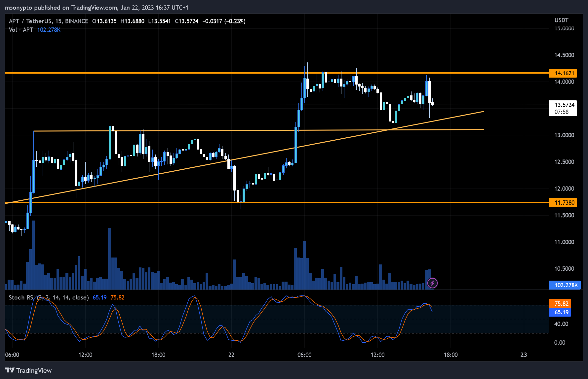
Task: Click the 40.00 Stoch RSI axis label
Action: 561,324
